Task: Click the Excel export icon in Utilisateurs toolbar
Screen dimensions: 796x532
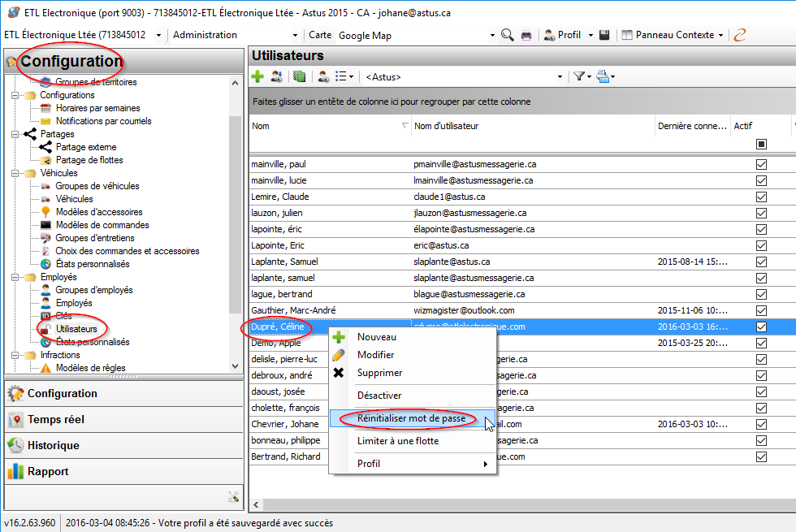Action: [x=300, y=76]
